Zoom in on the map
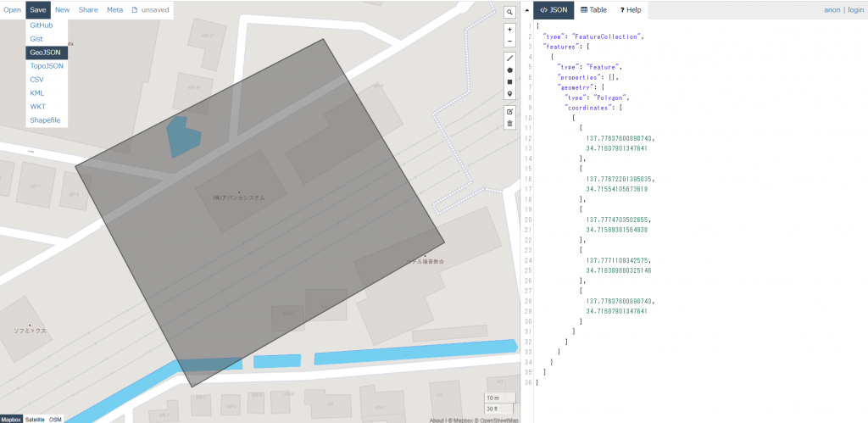This screenshot has width=868, height=423. [509, 30]
